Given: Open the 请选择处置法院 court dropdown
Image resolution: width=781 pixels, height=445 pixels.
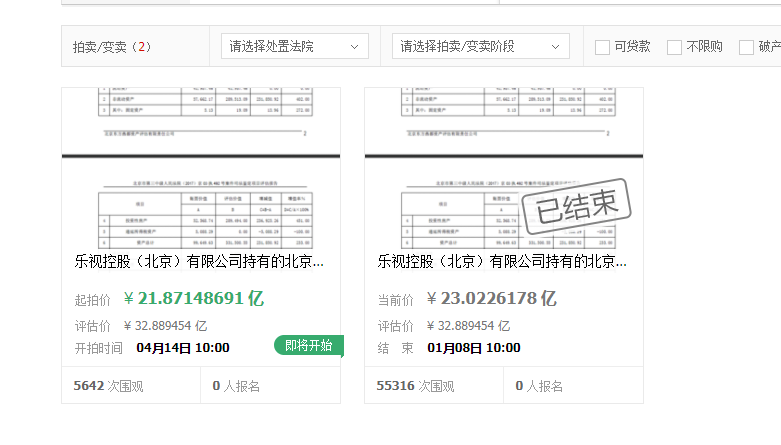Looking at the screenshot, I should tap(295, 46).
